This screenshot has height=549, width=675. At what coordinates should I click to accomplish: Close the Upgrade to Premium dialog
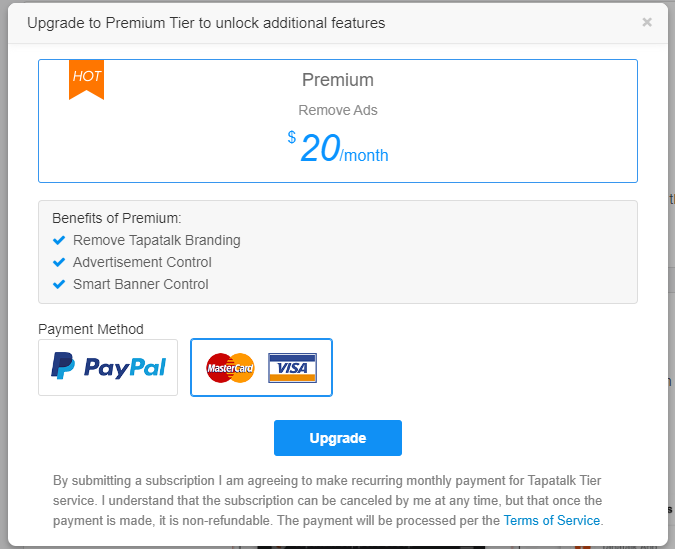coord(647,22)
